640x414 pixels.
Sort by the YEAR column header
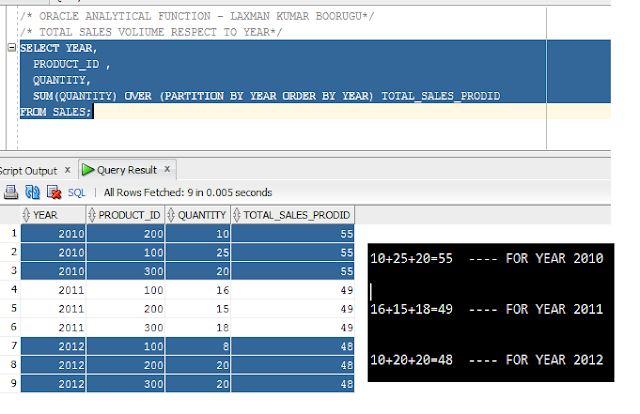click(53, 215)
